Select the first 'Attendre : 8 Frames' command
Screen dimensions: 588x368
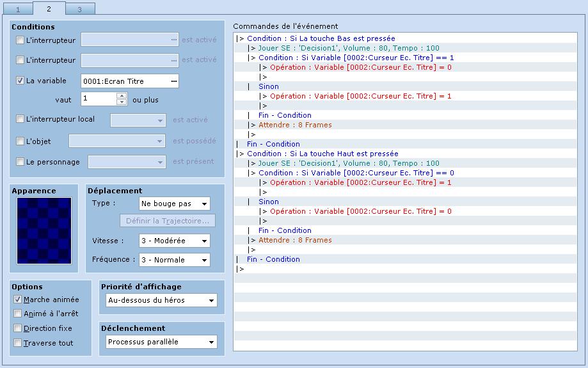pos(406,125)
